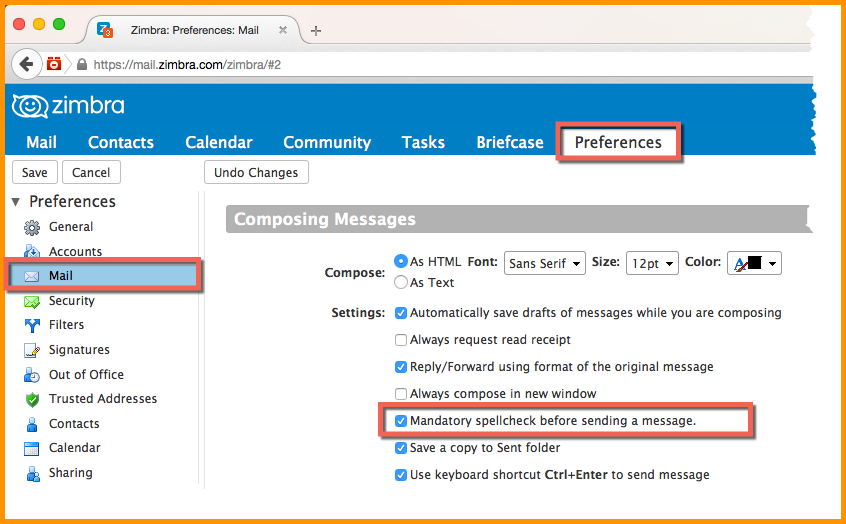Click the Mail envelope icon in sidebar
This screenshot has width=846, height=524.
(32, 276)
